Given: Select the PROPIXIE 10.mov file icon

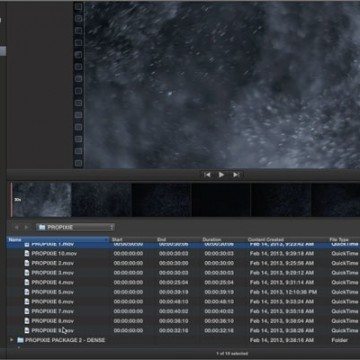Looking at the screenshot, I should (x=27, y=253).
